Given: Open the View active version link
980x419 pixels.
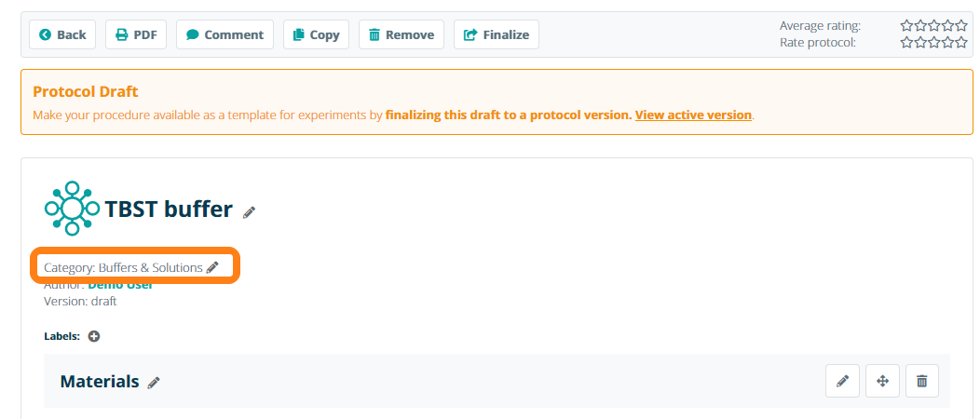Looking at the screenshot, I should [693, 115].
